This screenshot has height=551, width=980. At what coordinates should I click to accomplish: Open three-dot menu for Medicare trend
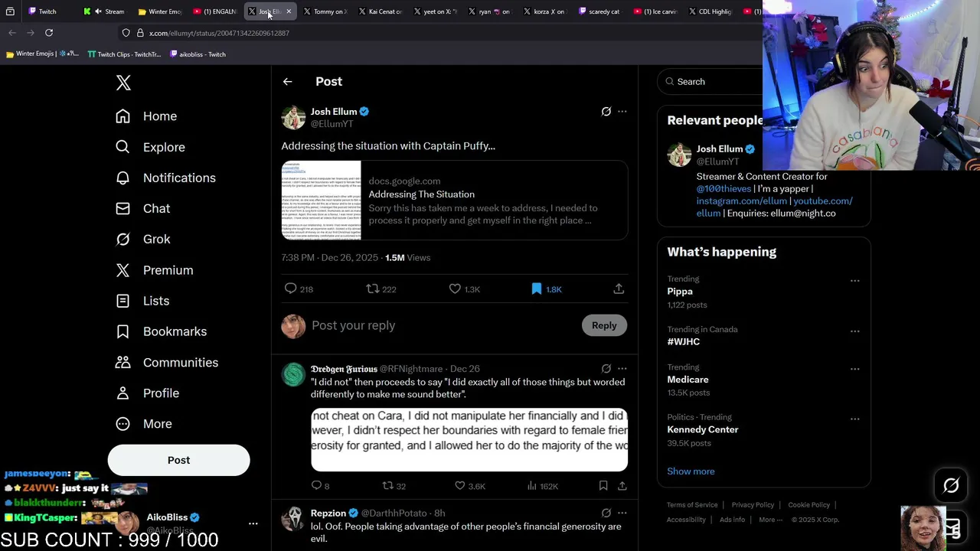point(854,369)
